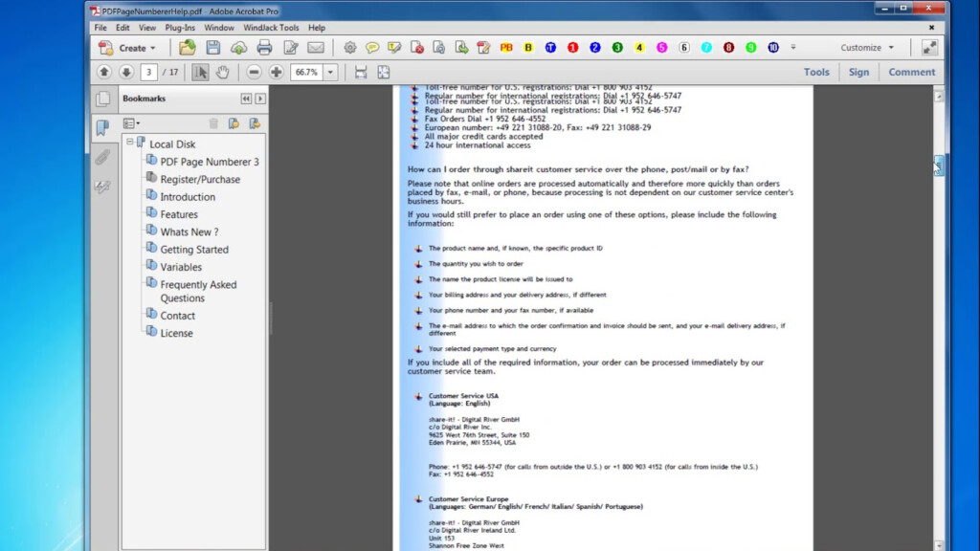This screenshot has height=551, width=980.
Task: Click the navy circle number 10 icon
Action: [x=773, y=48]
